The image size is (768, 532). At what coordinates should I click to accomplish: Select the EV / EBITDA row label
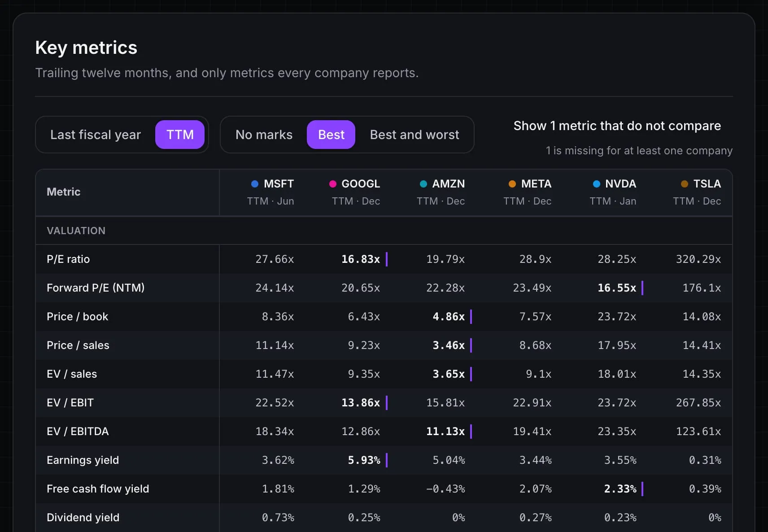point(78,432)
